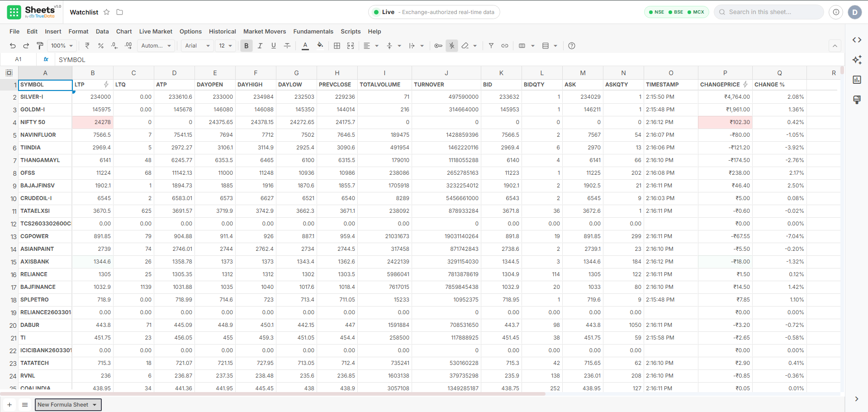This screenshot has height=412, width=868.
Task: Open the user avatar D
Action: point(854,12)
